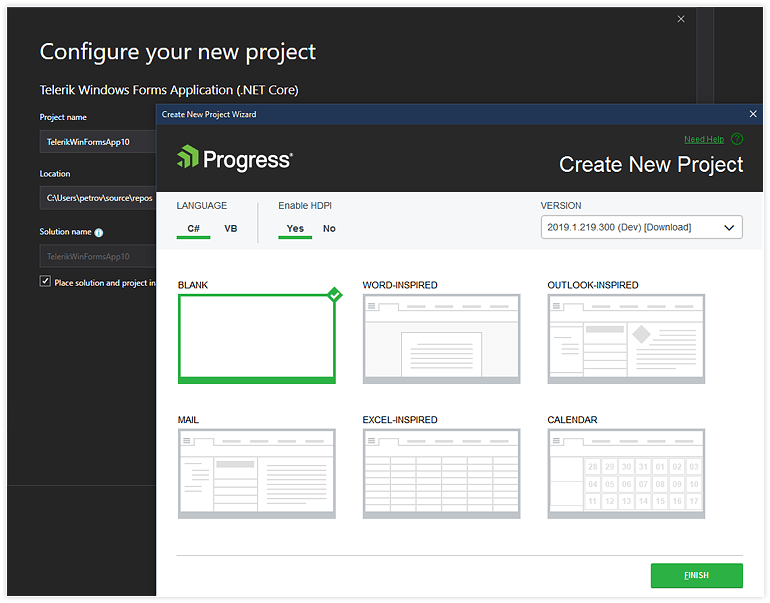Click the Configure your new project heading
The height and width of the screenshot is (603, 770).
178,52
